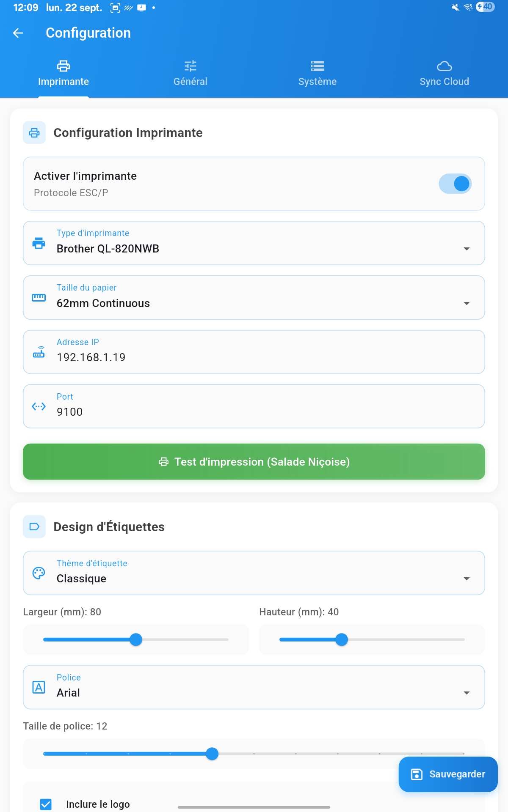508x812 pixels.
Task: Click the ruler icon beside Taille du papier
Action: point(39,297)
